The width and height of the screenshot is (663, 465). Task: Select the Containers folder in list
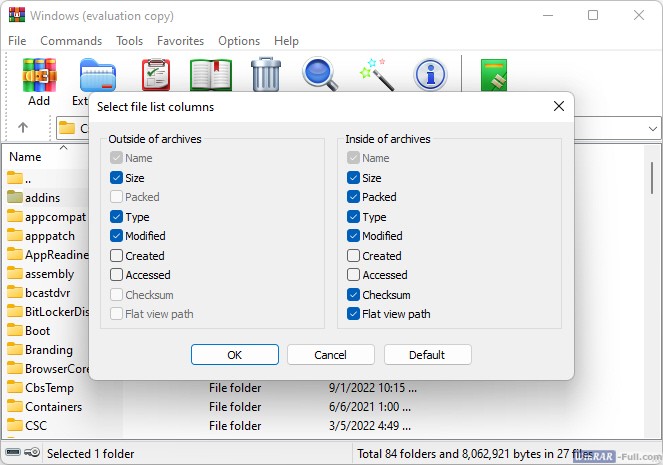coord(53,407)
